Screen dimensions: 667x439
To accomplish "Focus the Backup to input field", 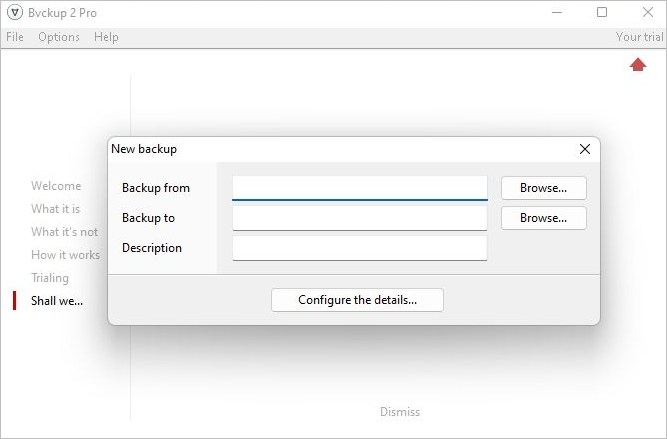I will (359, 218).
